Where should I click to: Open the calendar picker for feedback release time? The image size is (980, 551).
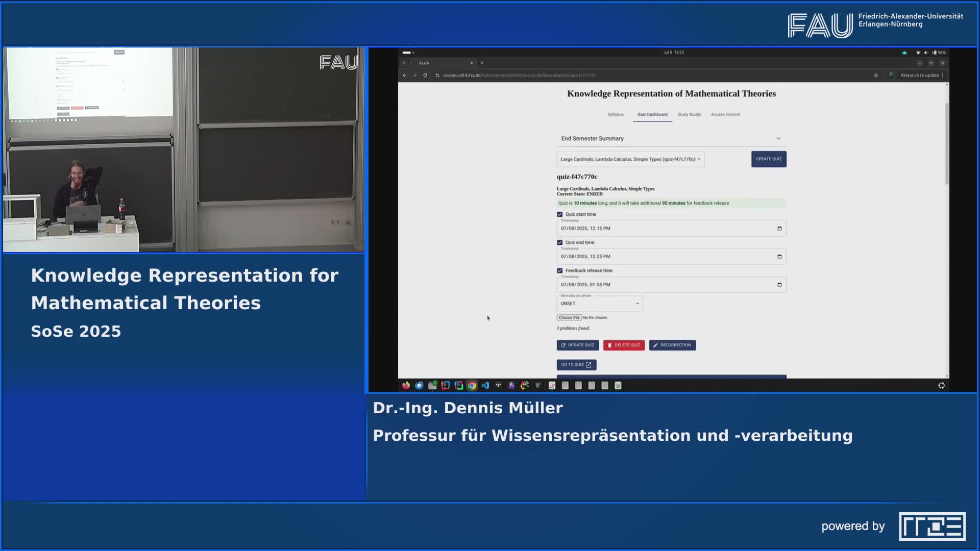(779, 285)
